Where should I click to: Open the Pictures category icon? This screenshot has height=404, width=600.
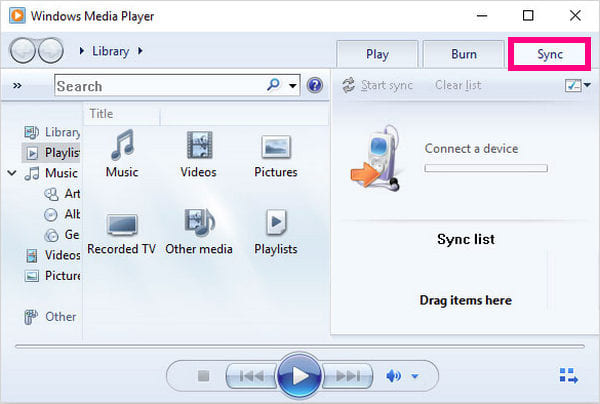pos(276,147)
